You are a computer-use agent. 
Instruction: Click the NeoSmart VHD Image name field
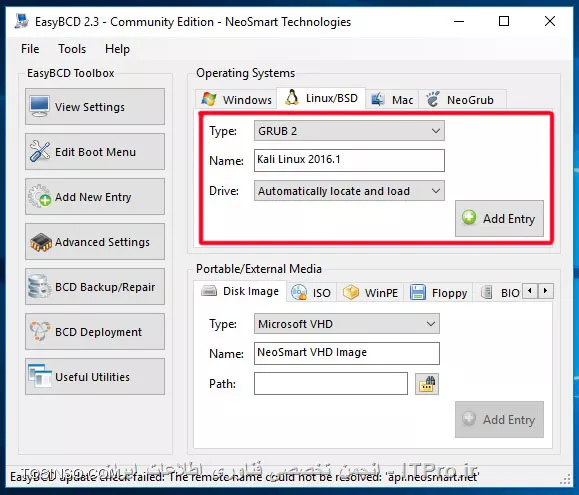pos(347,353)
